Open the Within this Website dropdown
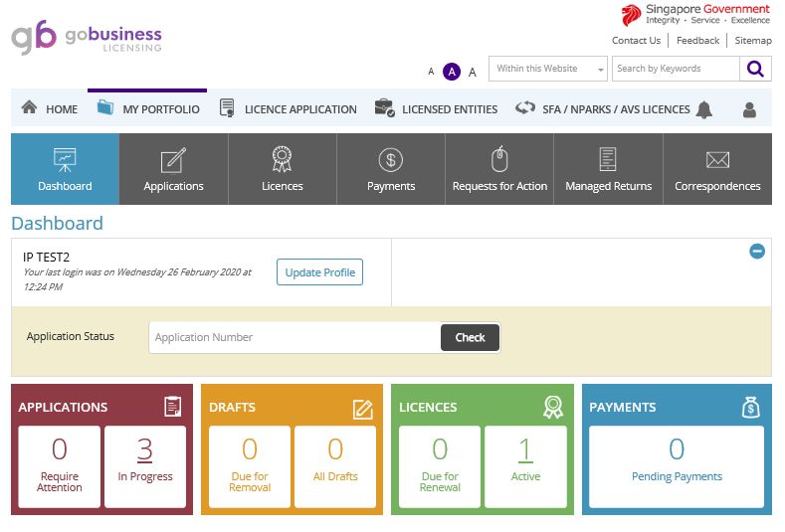Screen dimensions: 785x532 pos(547,69)
